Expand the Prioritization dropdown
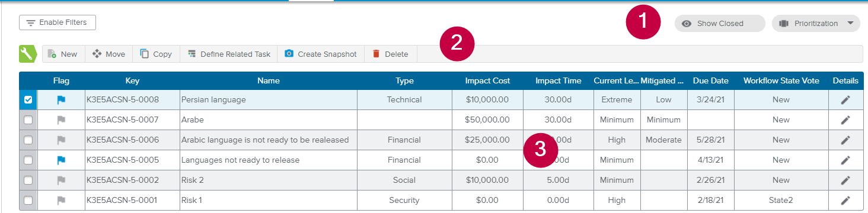 816,24
